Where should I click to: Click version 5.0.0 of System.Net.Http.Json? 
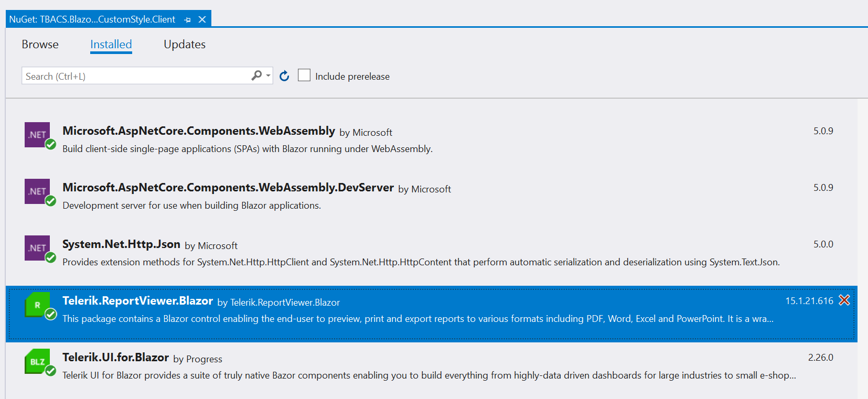823,244
